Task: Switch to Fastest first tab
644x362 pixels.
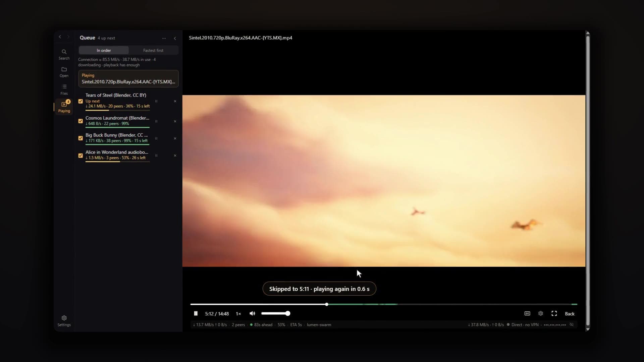Action: (x=153, y=50)
